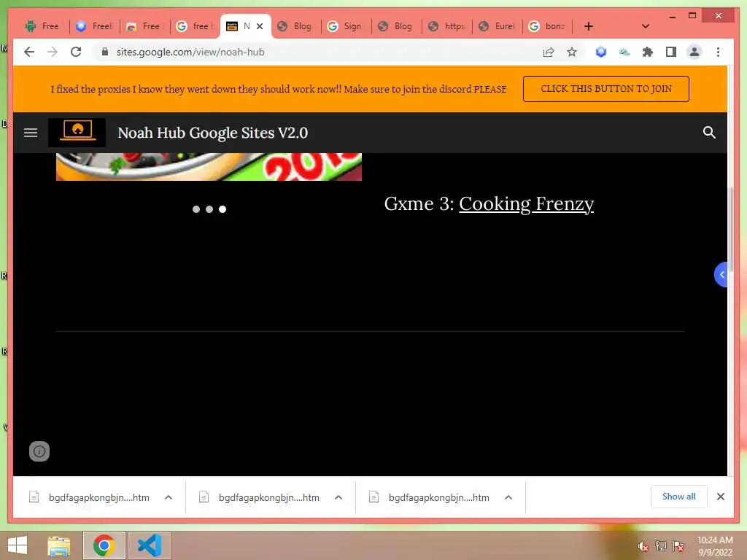The image size is (747, 560).
Task: Click the Action Center flag icon
Action: point(678,546)
